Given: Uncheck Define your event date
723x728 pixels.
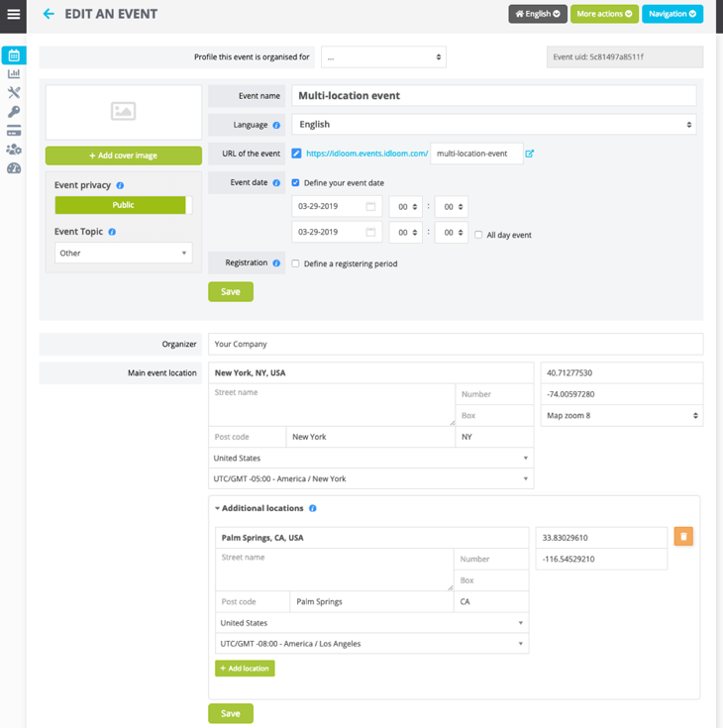Looking at the screenshot, I should (x=296, y=183).
